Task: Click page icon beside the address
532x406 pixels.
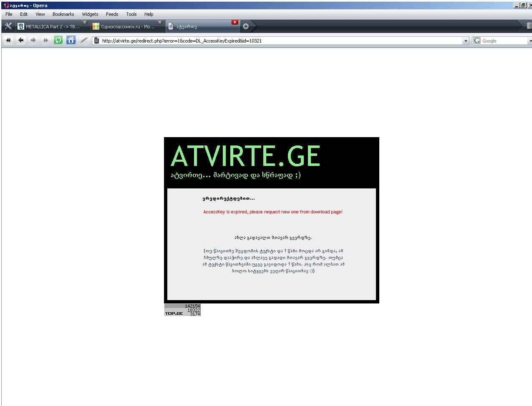Action: click(97, 41)
